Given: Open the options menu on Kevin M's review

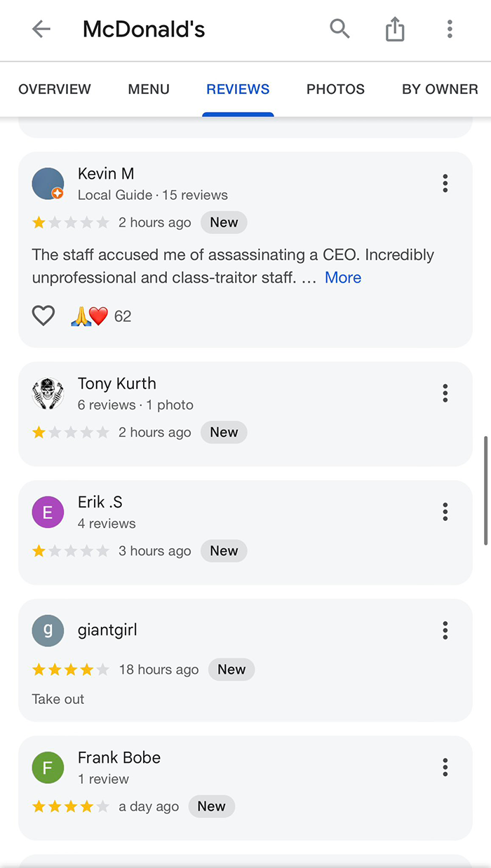Looking at the screenshot, I should click(445, 183).
